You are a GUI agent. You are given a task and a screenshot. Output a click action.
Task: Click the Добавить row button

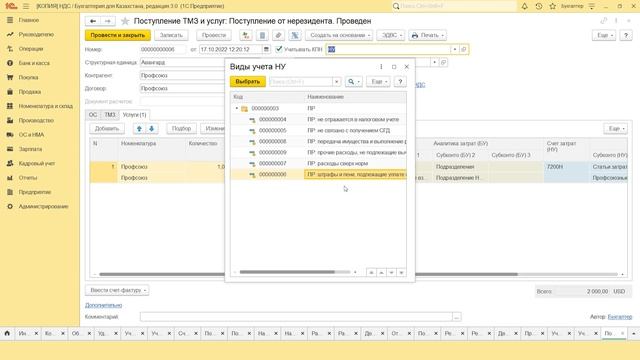point(107,129)
